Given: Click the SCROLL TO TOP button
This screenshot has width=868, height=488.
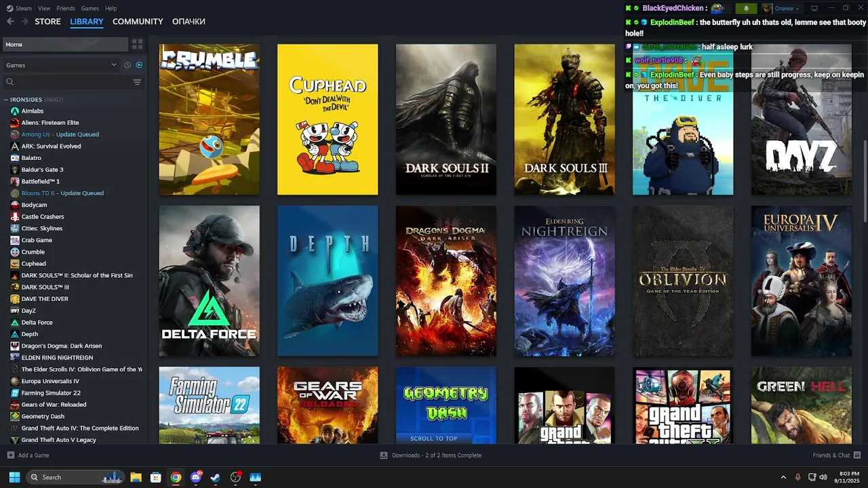Looking at the screenshot, I should (x=434, y=439).
